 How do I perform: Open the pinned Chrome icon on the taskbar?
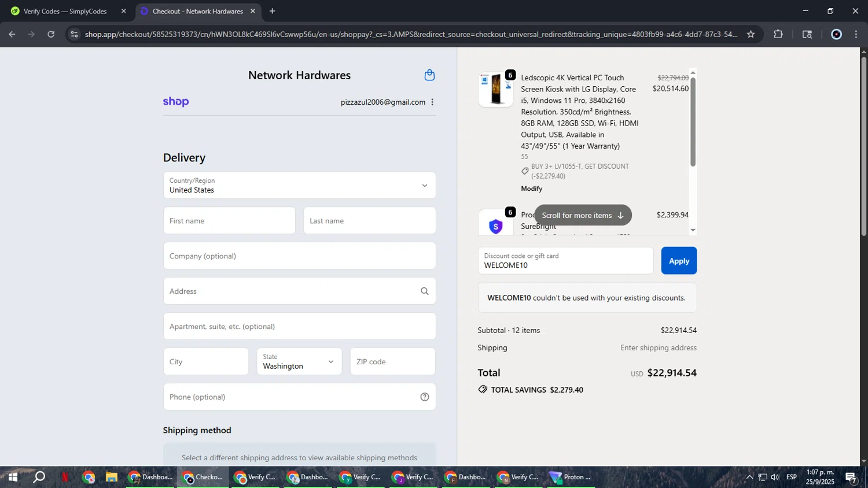88,477
